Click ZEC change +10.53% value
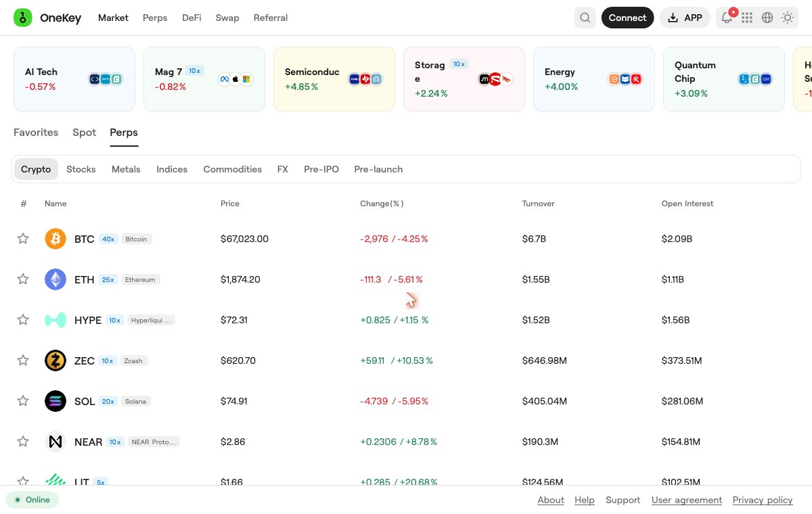Image resolution: width=812 pixels, height=514 pixels. [x=415, y=360]
